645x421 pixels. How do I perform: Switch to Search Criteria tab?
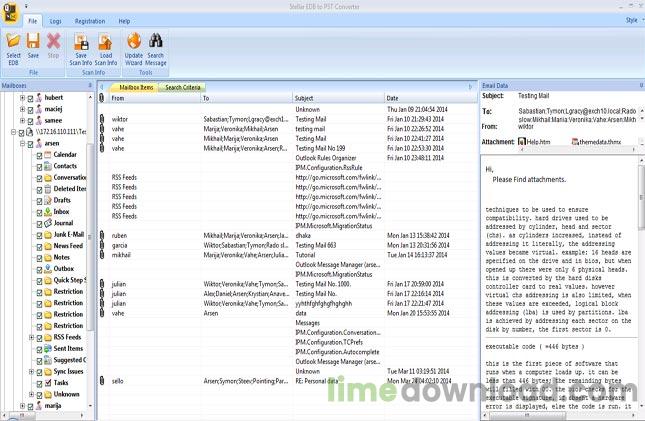pos(183,87)
